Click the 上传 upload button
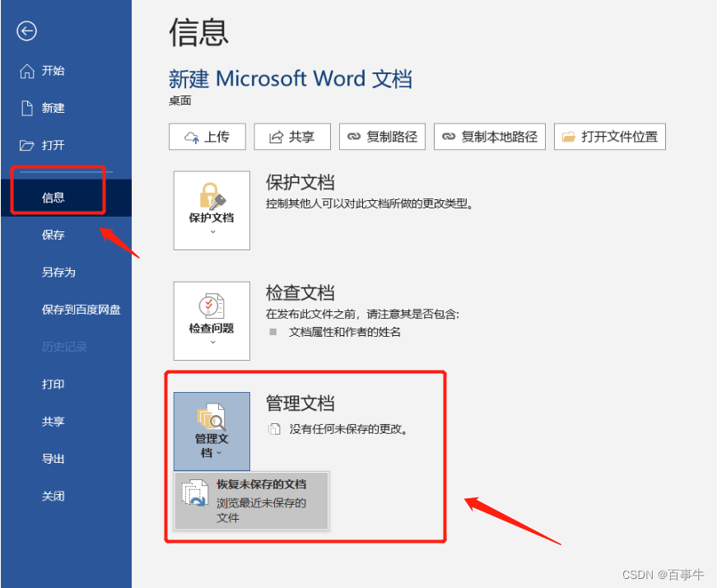 point(207,137)
